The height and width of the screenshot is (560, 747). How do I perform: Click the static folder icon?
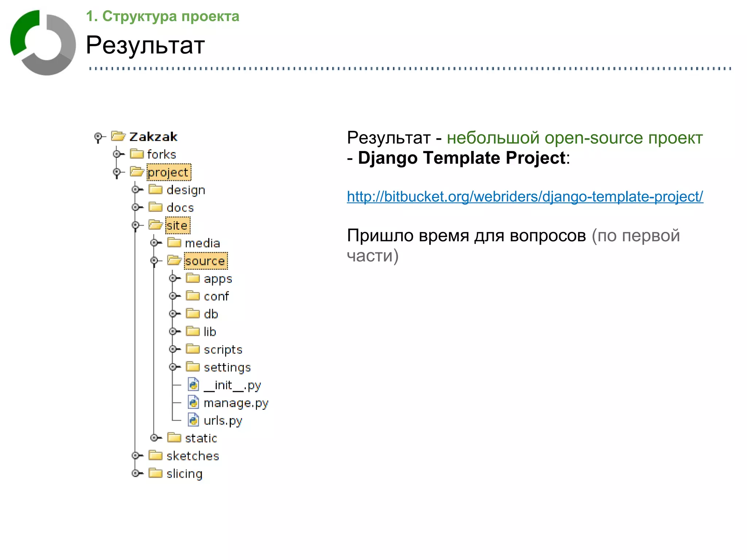tap(174, 437)
